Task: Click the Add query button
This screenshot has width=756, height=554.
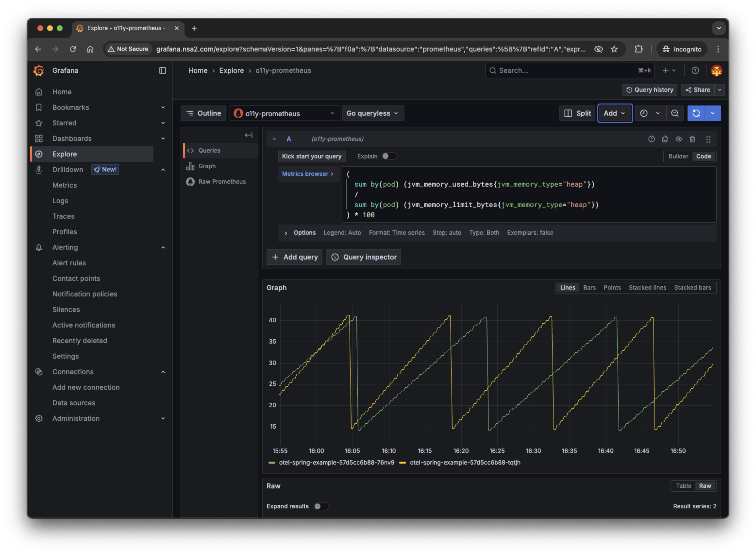Action: point(294,257)
